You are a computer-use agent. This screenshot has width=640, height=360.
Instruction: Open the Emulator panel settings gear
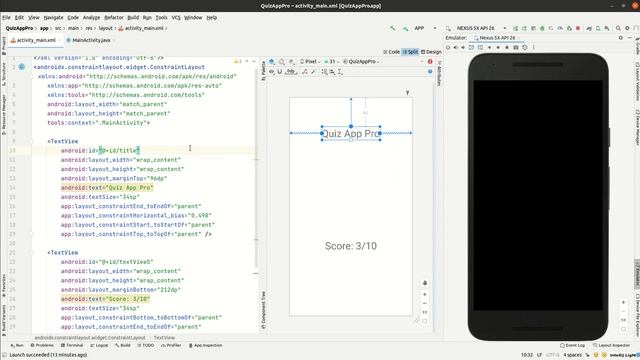tap(620, 38)
